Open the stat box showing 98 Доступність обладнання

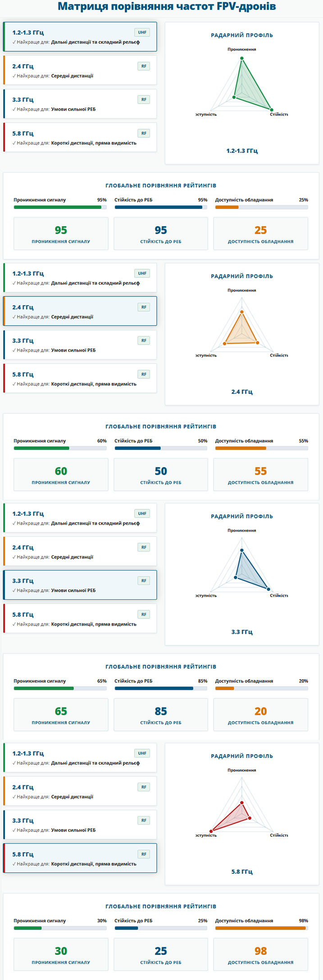pyautogui.click(x=261, y=954)
